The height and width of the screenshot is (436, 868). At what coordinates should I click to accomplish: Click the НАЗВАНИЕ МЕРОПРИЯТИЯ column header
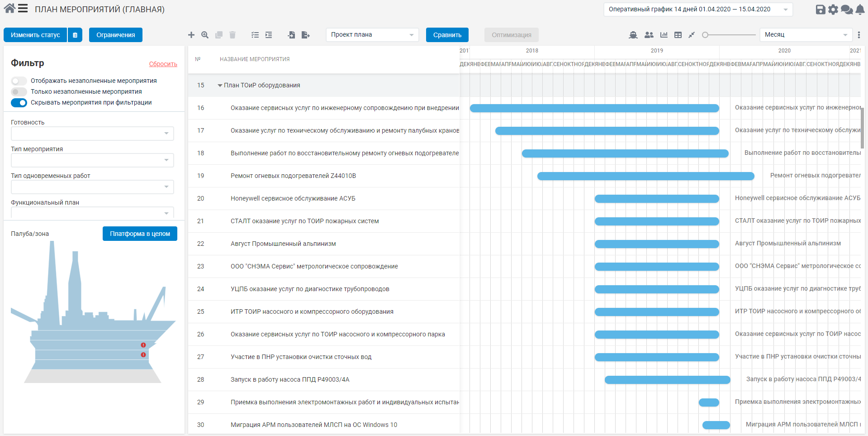(255, 59)
